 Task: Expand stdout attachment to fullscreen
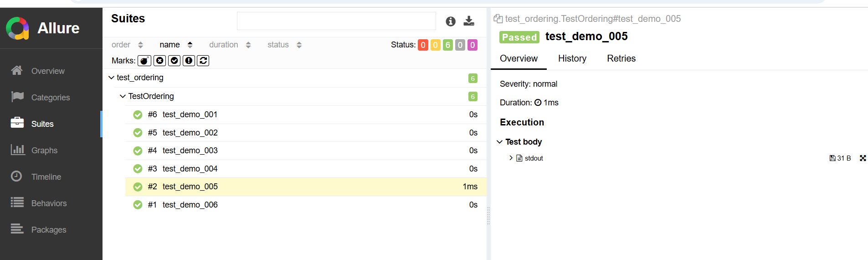coord(863,158)
